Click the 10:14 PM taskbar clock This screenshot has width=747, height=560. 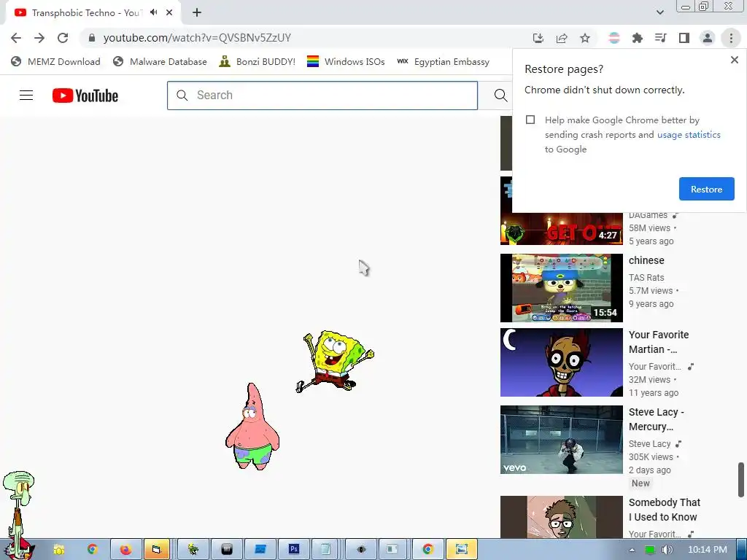click(708, 550)
